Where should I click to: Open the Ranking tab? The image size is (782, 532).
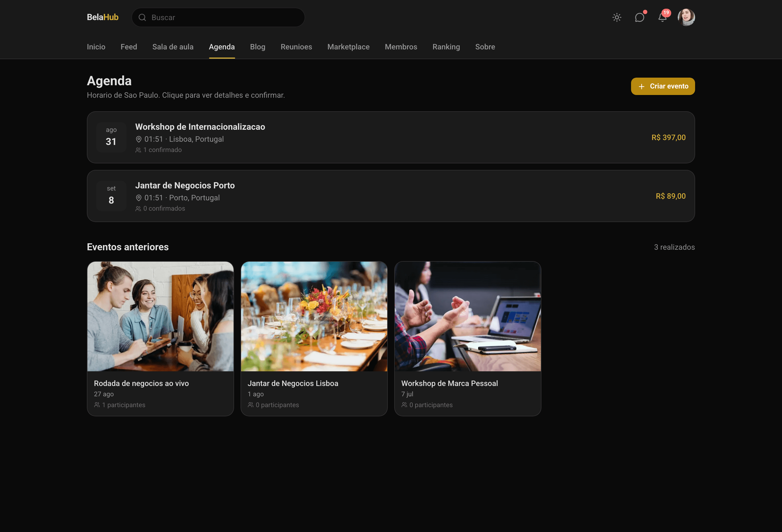(446, 47)
